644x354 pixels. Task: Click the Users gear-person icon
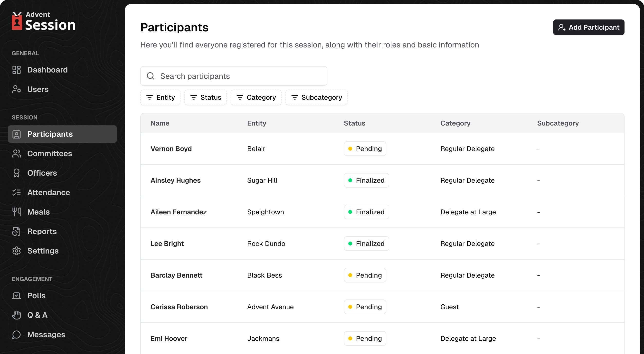(17, 89)
